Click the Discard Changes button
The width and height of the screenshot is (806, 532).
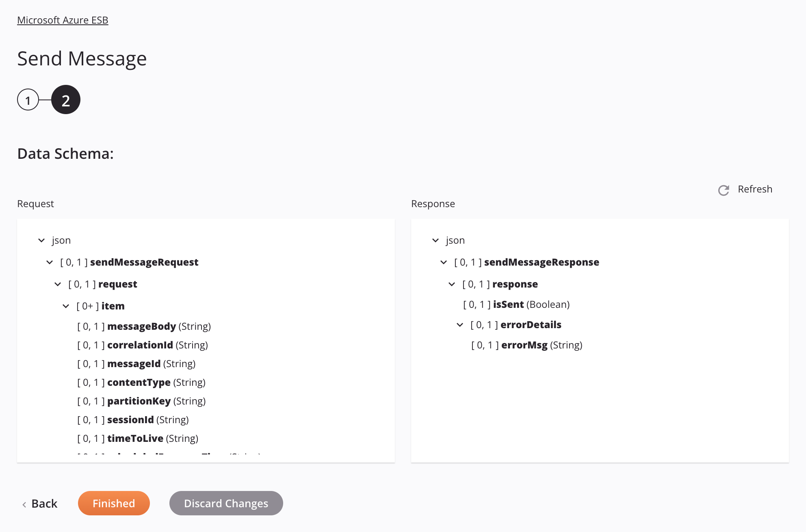pyautogui.click(x=226, y=503)
